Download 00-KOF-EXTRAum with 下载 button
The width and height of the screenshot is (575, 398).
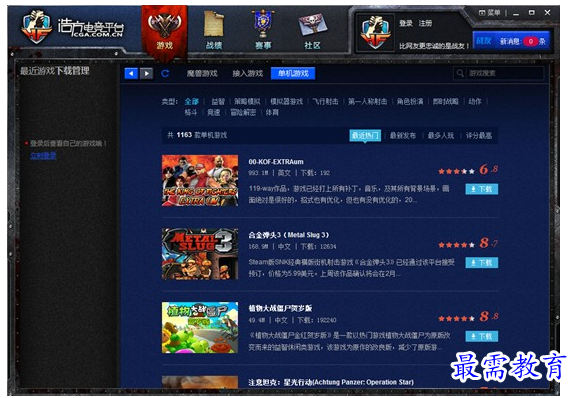(x=482, y=189)
